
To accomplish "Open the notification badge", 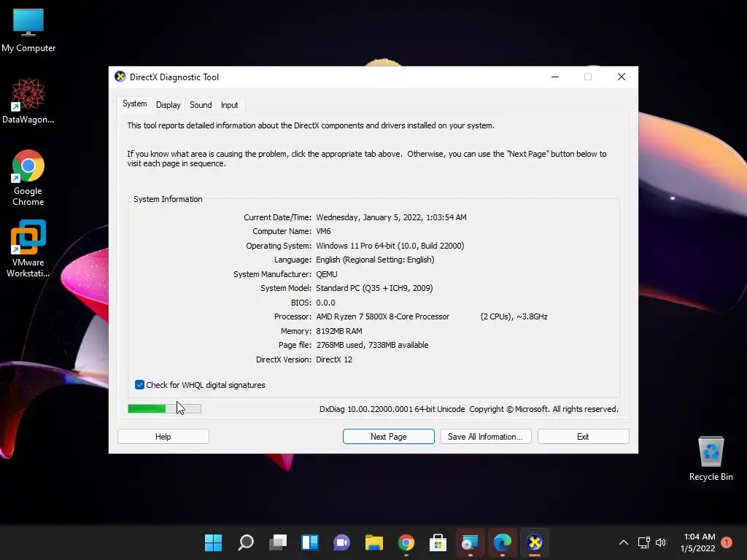I will pyautogui.click(x=727, y=542).
